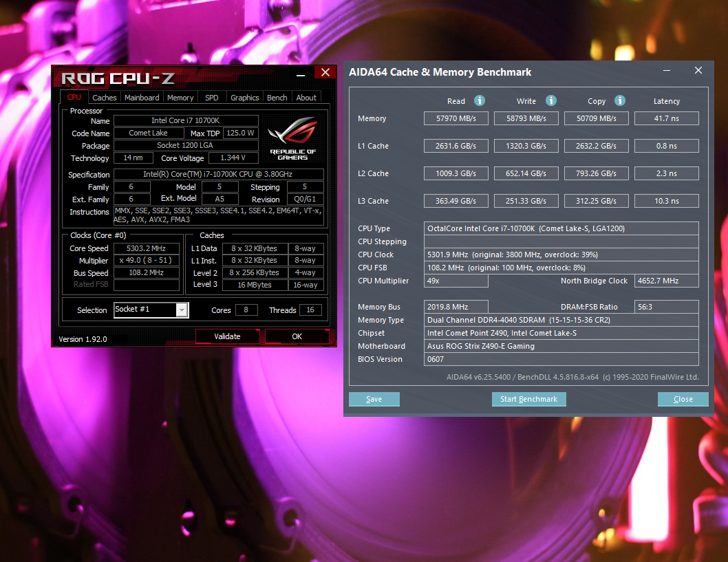Screen dimensions: 728x562
Task: Click the Core Speed value 5303.2 MHz
Action: click(147, 248)
